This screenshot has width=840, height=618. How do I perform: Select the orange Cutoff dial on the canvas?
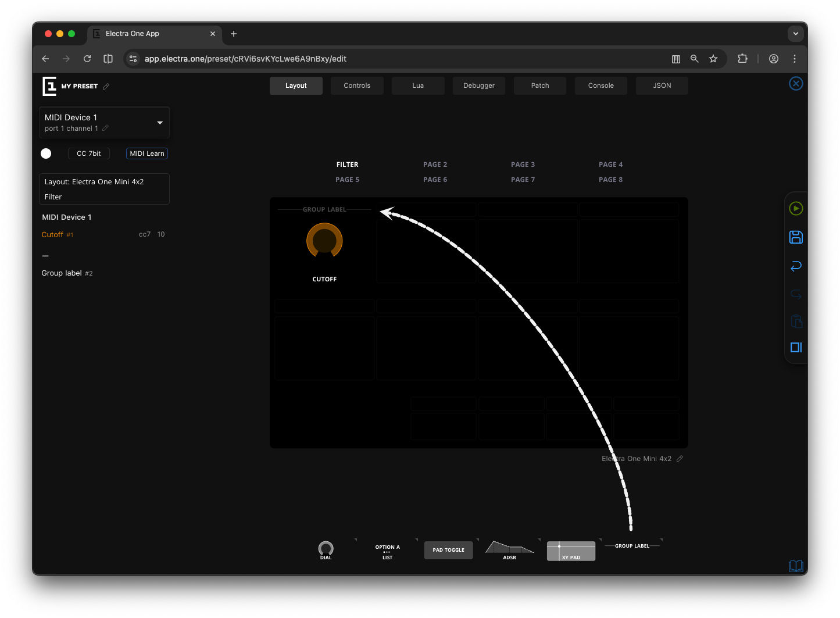click(x=324, y=241)
